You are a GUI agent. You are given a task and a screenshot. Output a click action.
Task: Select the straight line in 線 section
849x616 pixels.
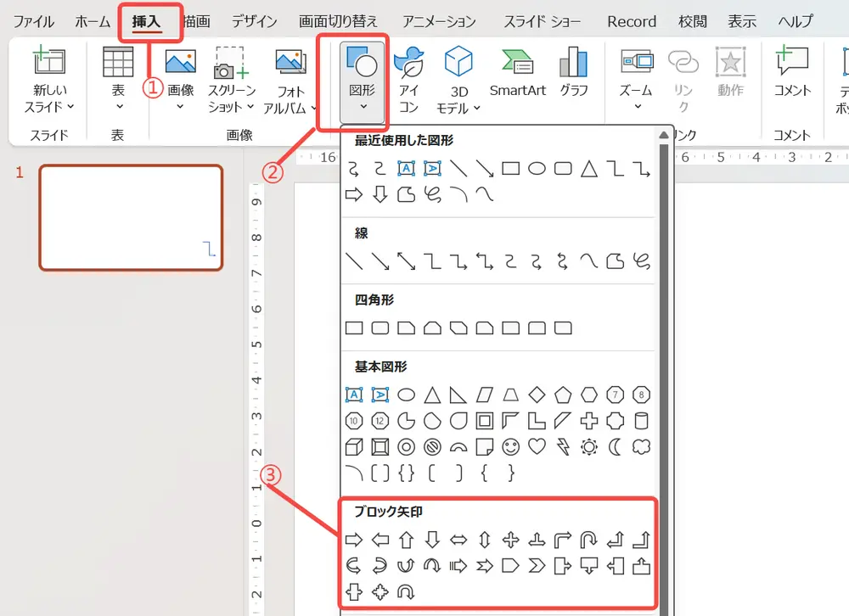coord(353,261)
